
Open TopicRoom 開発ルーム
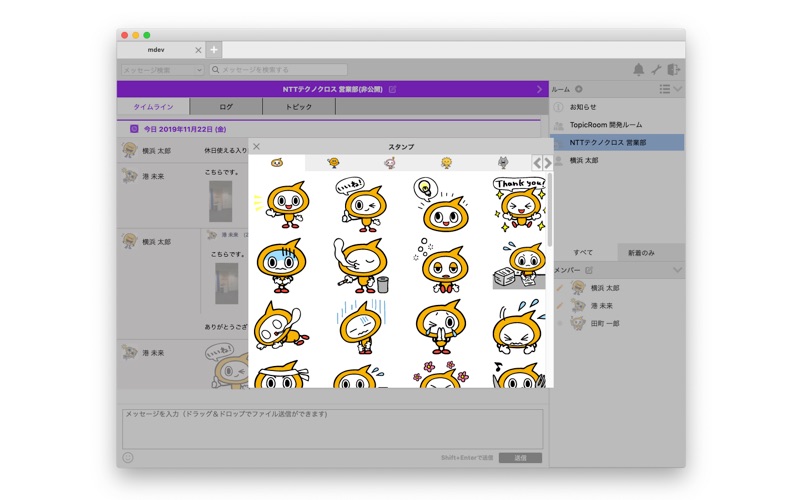[x=617, y=125]
